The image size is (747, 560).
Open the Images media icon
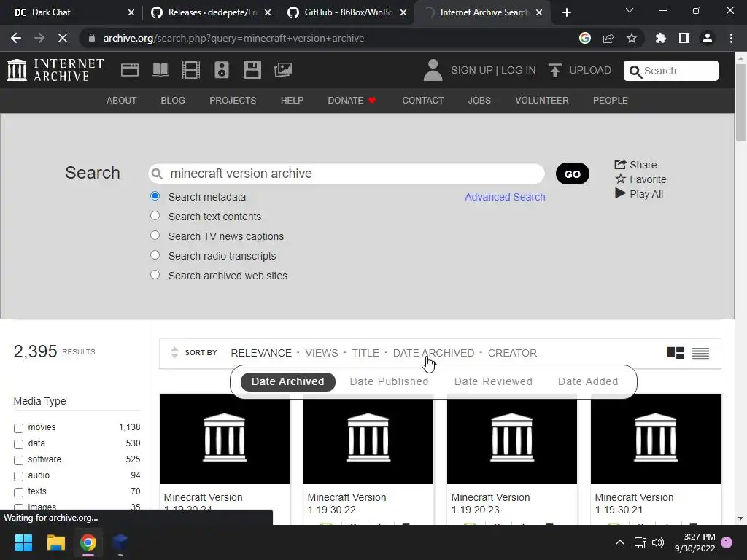pos(283,70)
